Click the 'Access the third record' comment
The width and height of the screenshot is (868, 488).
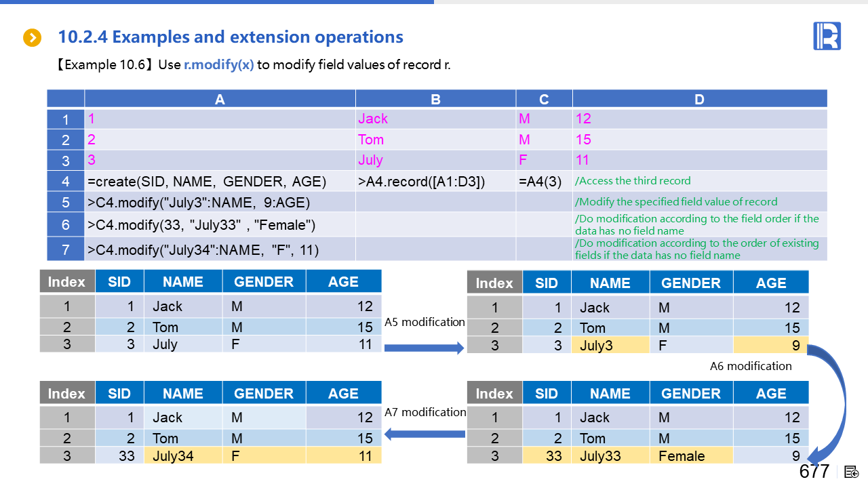(633, 181)
